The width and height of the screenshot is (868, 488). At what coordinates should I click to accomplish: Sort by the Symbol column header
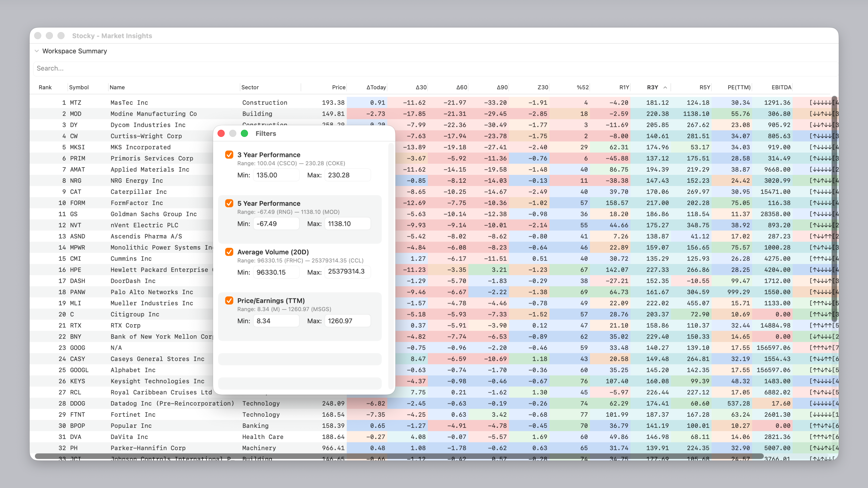coord(79,87)
